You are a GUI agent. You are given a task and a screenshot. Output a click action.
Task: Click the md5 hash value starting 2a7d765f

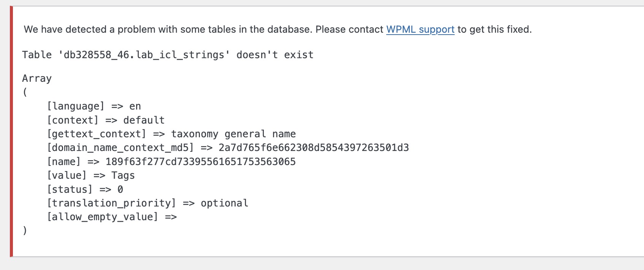click(314, 148)
